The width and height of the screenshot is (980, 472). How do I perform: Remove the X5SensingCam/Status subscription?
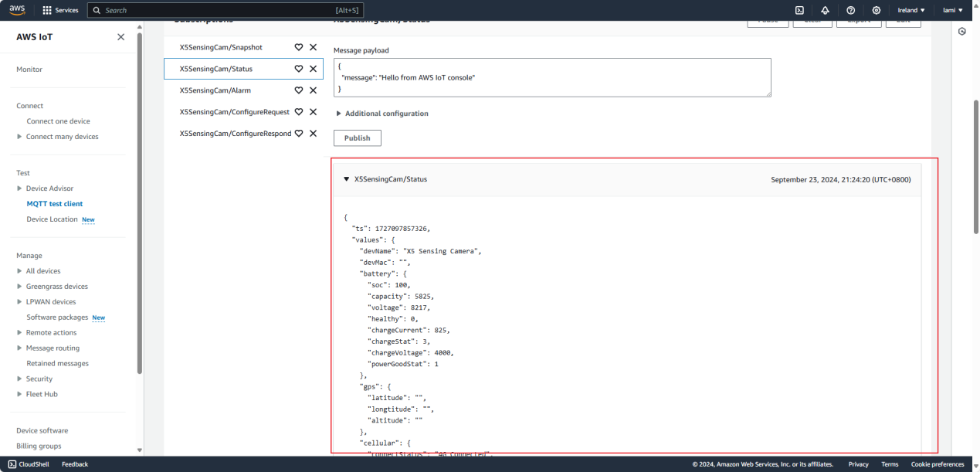[x=313, y=69]
